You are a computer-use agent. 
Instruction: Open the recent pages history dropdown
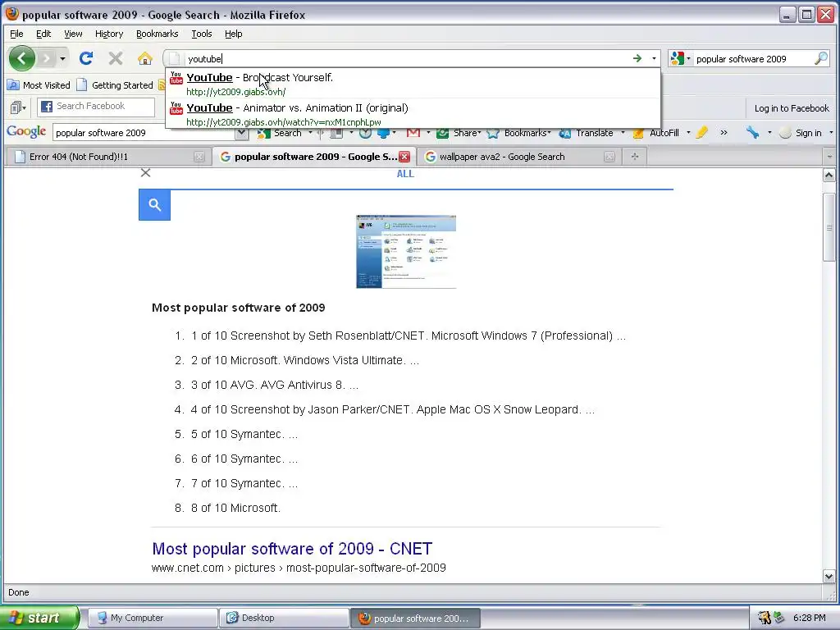click(62, 58)
